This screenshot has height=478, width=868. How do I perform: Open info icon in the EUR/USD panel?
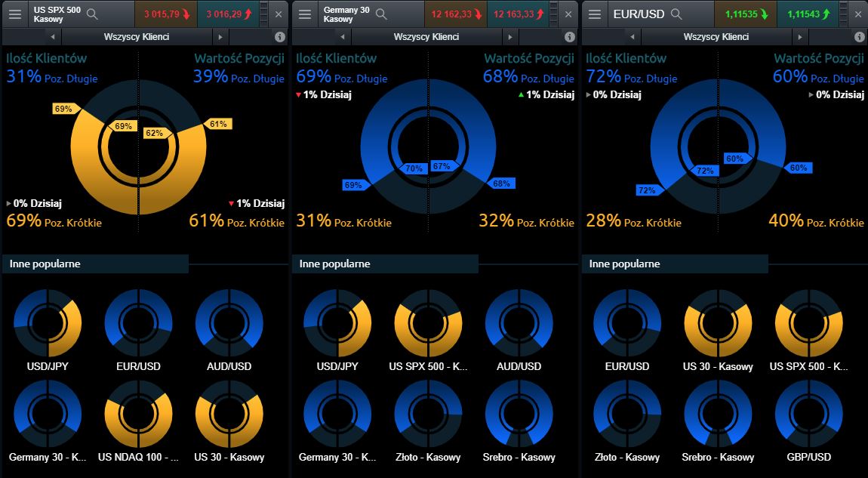point(859,36)
